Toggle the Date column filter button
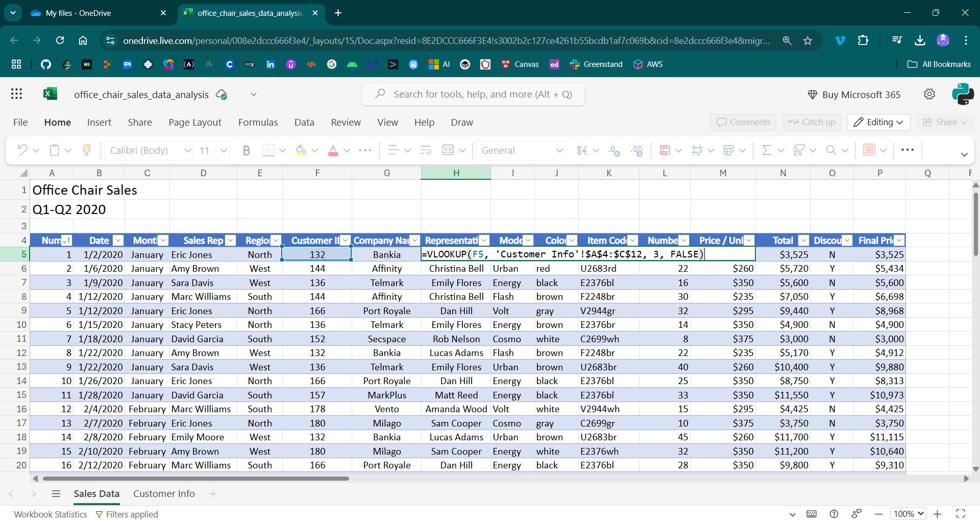Viewport: 980px width, 521px height. tap(118, 241)
